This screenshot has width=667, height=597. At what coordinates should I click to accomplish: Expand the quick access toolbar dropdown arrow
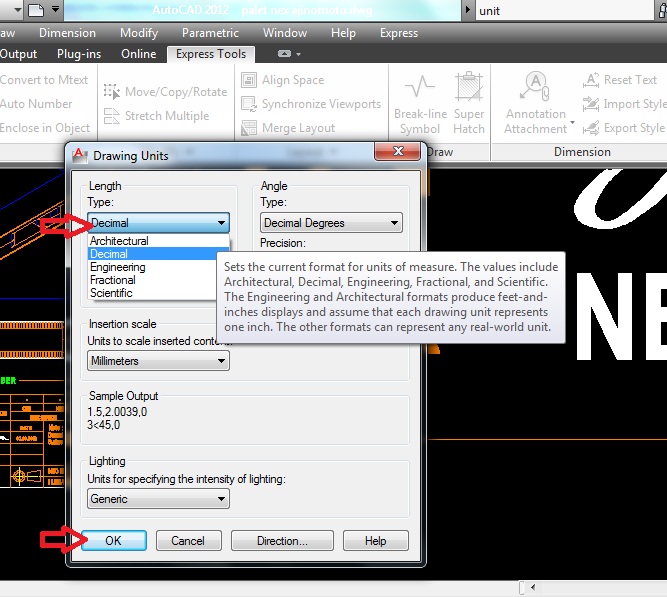55,9
